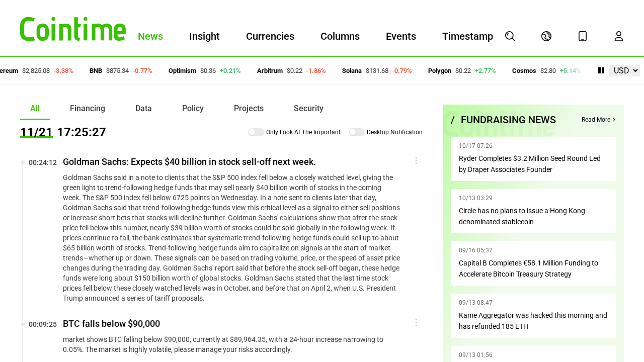The image size is (644, 362).
Task: Click the BTC falls below $90,000 headline
Action: click(111, 323)
